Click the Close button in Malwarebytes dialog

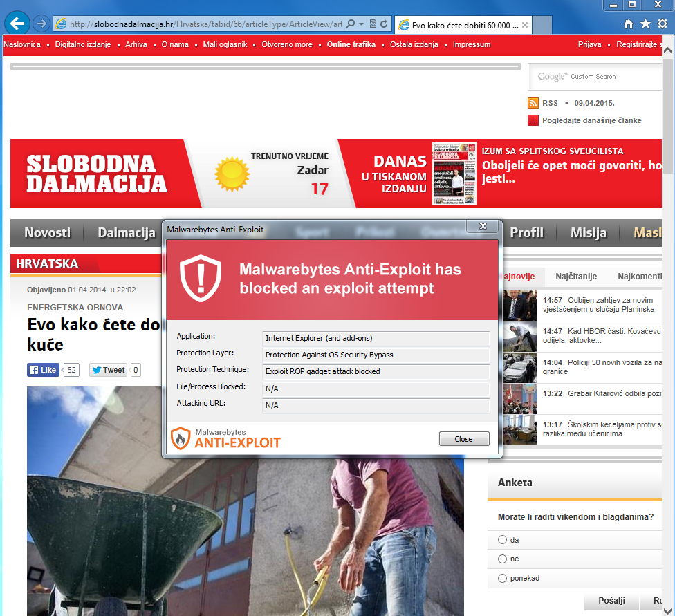(x=464, y=438)
